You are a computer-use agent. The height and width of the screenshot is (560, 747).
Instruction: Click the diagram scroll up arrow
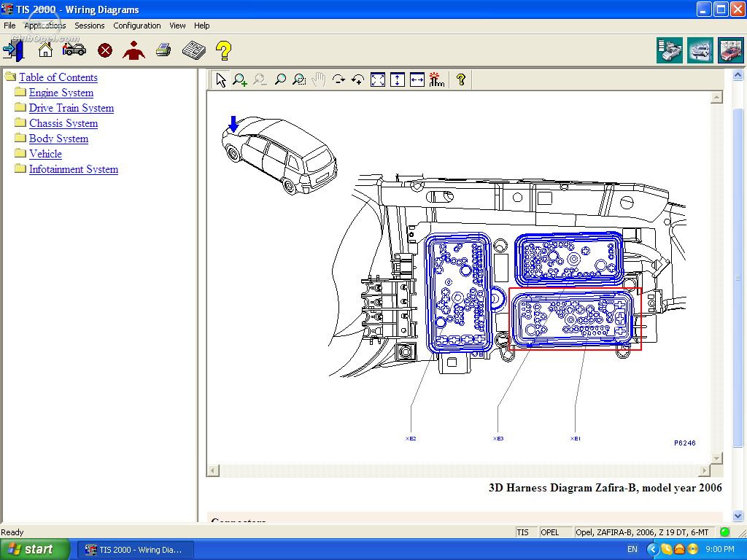point(716,98)
